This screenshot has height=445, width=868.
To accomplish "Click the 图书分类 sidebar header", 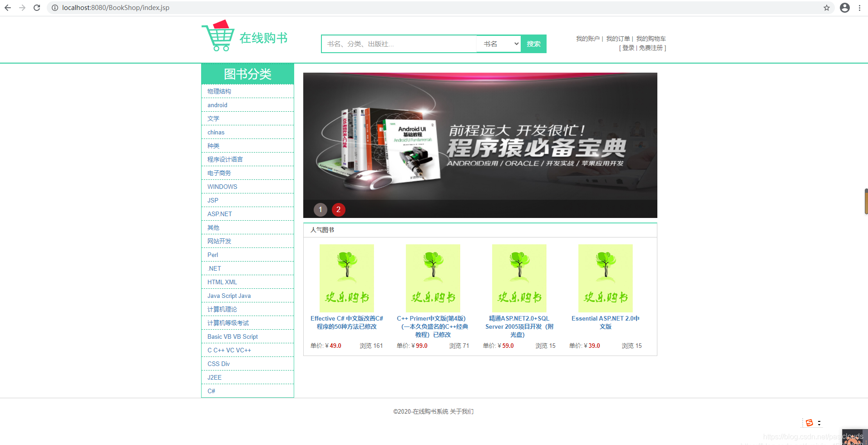I will click(x=247, y=74).
